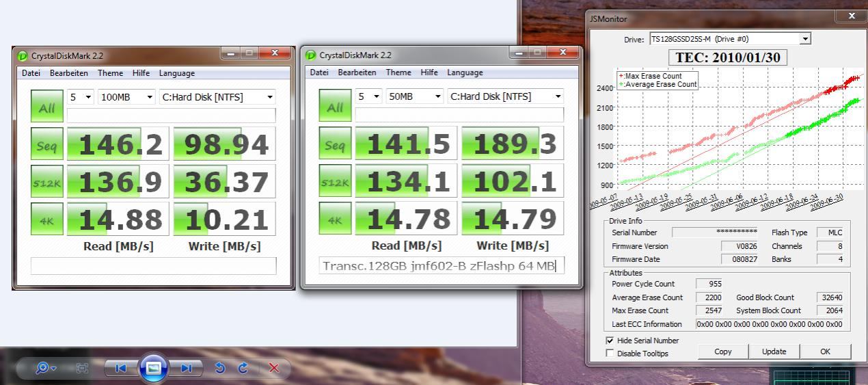
Task: Open Hilfe menu in 50MB window
Action: pyautogui.click(x=429, y=72)
